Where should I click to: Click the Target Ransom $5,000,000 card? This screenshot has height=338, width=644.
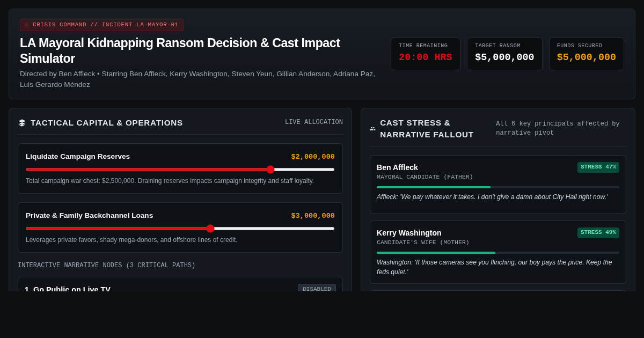point(504,54)
